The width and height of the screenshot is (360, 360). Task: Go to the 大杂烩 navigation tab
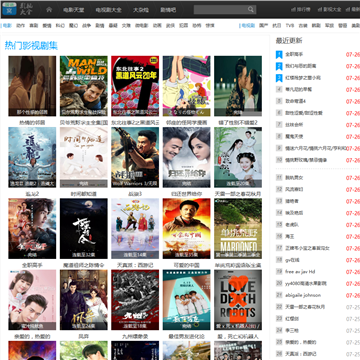tap(140, 10)
